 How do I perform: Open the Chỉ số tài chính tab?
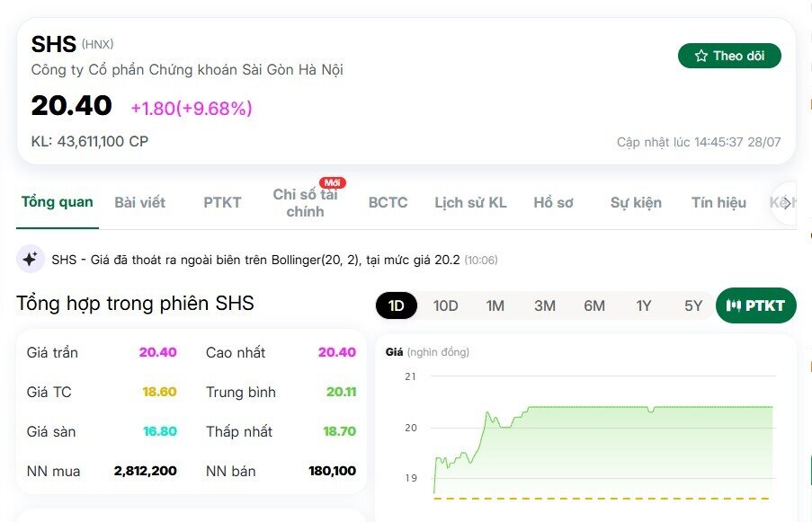pos(305,203)
